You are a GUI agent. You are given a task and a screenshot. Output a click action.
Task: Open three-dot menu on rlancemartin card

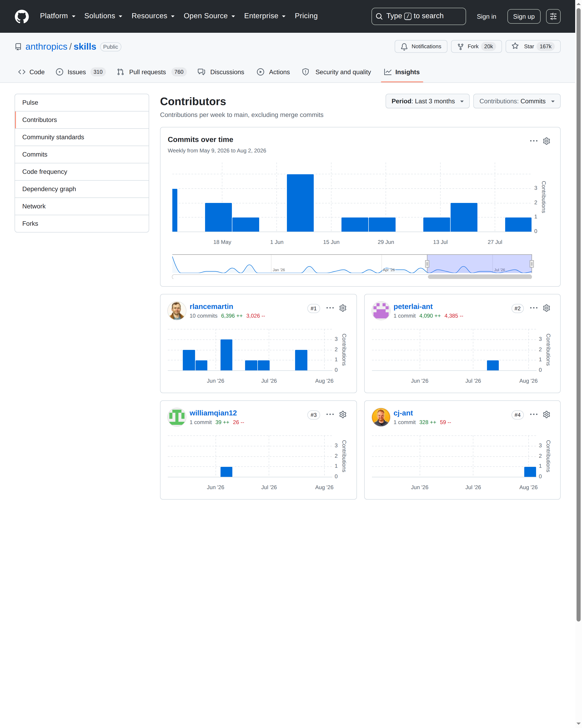330,308
